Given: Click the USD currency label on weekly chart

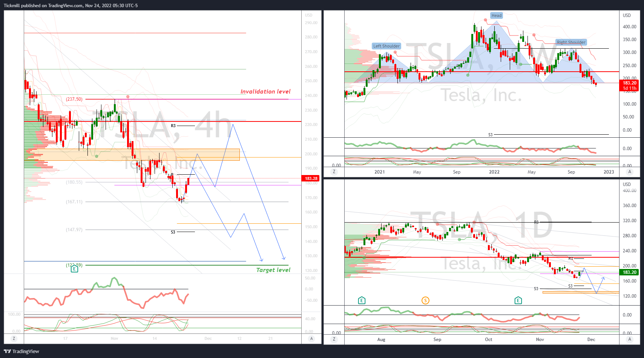Looking at the screenshot, I should (627, 15).
